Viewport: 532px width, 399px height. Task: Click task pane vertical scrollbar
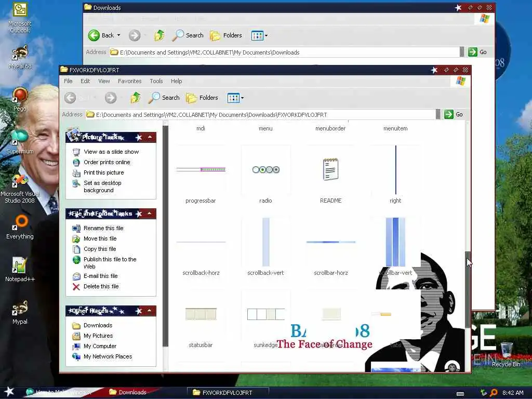coord(166,236)
